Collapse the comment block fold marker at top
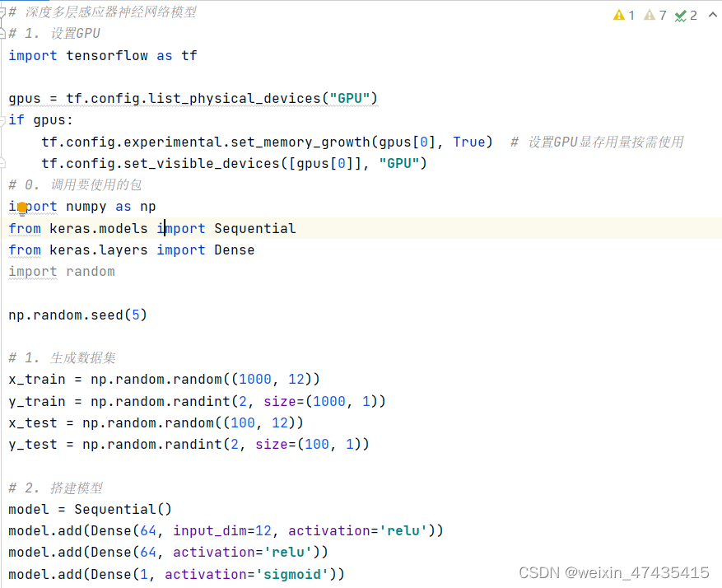 [x=2, y=12]
